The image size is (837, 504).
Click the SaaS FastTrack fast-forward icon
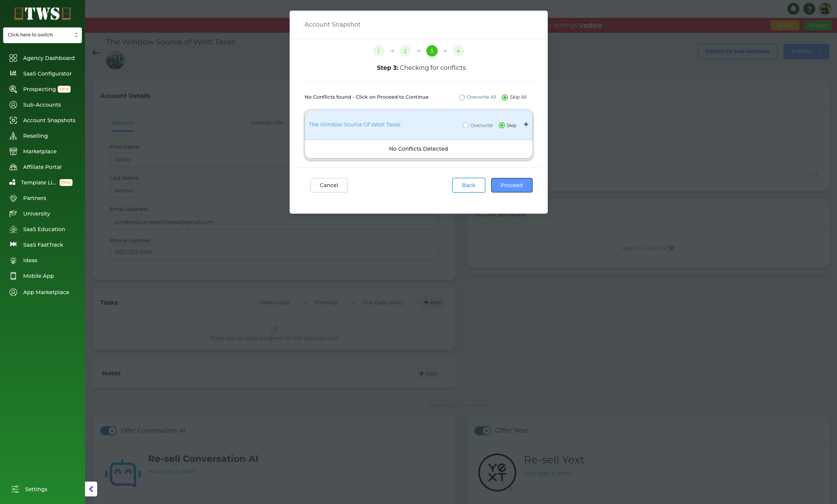pos(13,244)
